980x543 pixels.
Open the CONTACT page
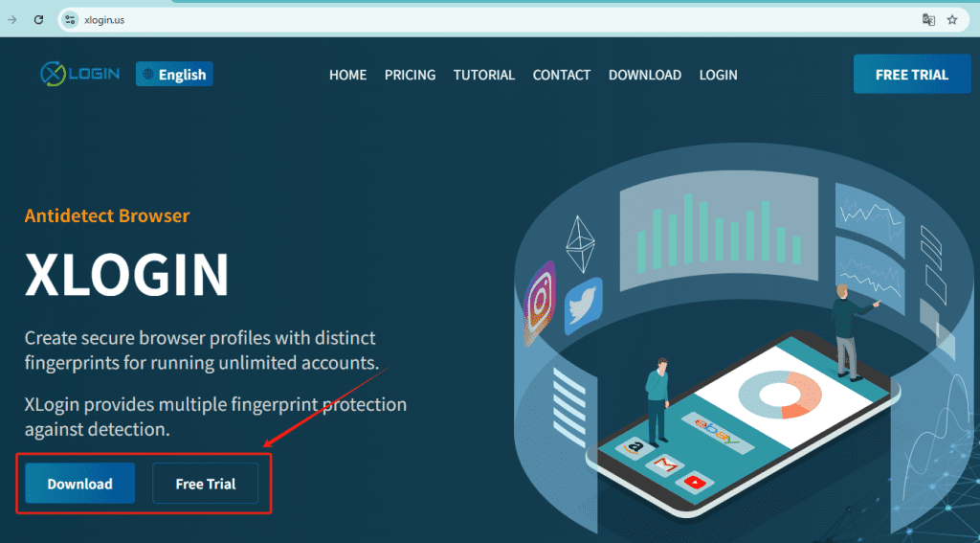click(x=561, y=75)
